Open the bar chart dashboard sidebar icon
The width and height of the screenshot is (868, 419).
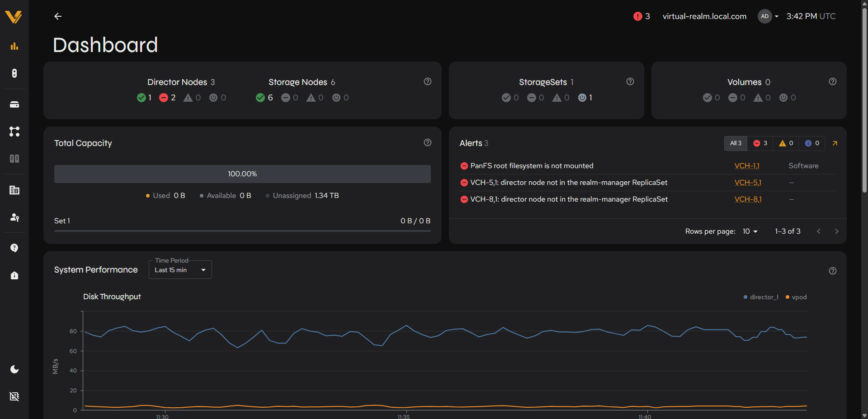tap(14, 46)
